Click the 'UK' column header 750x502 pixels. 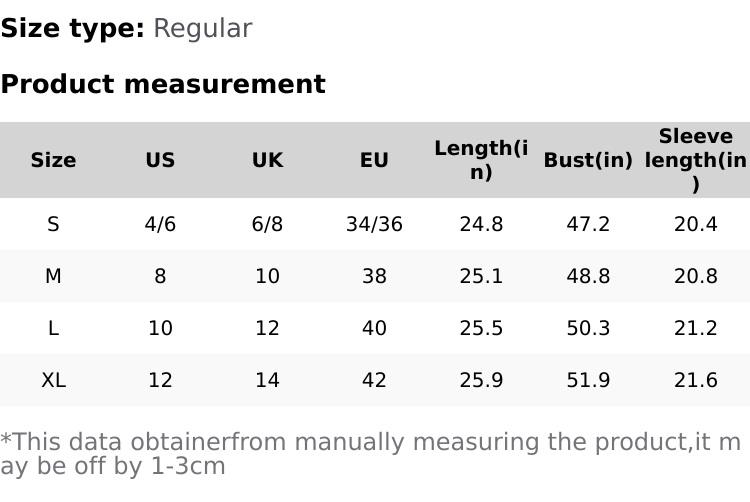click(x=267, y=160)
